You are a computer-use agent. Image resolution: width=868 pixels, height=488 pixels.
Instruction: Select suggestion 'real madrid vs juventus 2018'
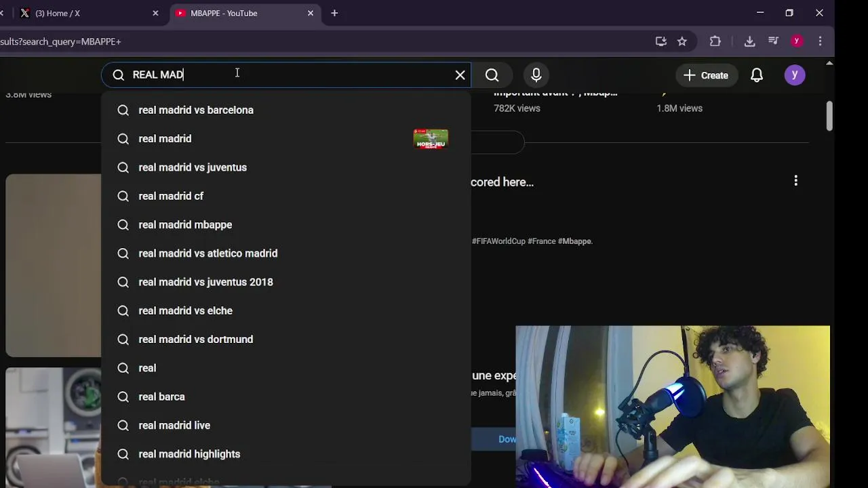pos(286,282)
